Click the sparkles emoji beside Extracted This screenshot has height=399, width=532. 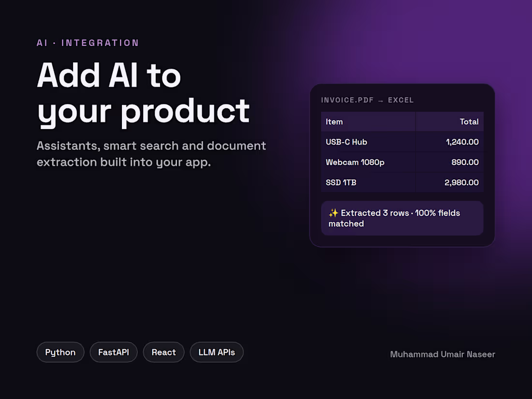334,213
